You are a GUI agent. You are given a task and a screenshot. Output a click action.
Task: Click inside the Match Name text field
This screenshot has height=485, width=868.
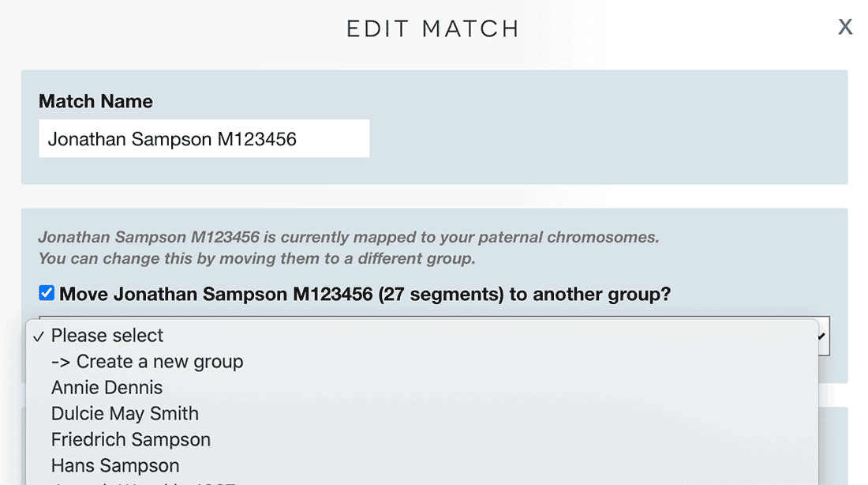click(x=204, y=138)
